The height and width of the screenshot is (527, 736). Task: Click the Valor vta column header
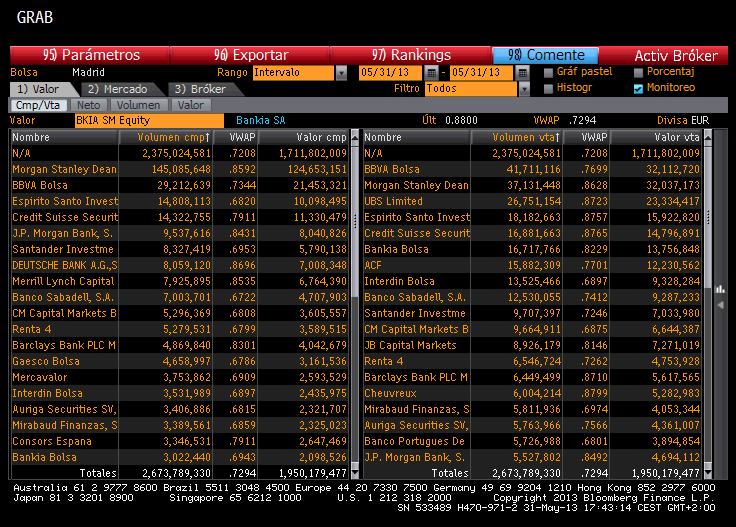656,137
